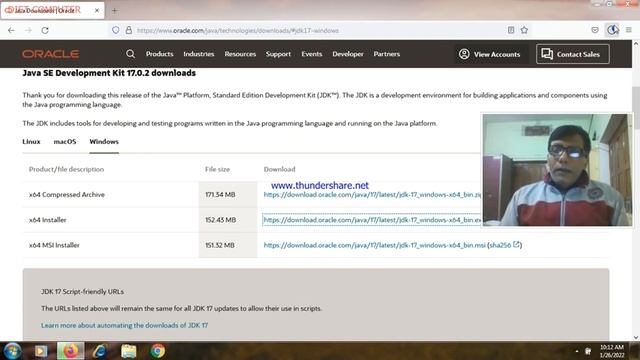Select the Windows tab

point(104,142)
